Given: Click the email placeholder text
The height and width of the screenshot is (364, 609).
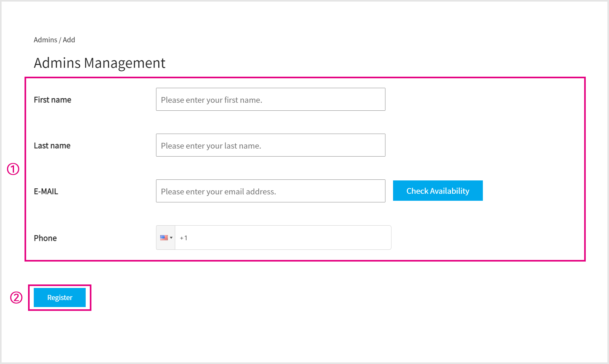Looking at the screenshot, I should 219,192.
